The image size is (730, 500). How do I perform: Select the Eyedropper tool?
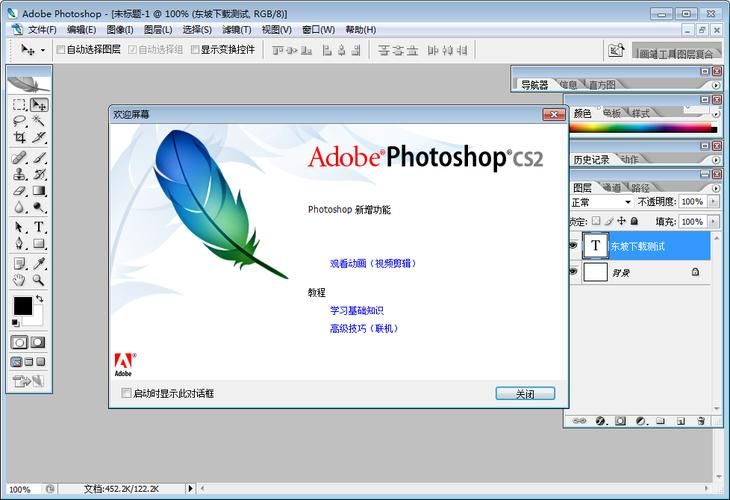click(39, 264)
